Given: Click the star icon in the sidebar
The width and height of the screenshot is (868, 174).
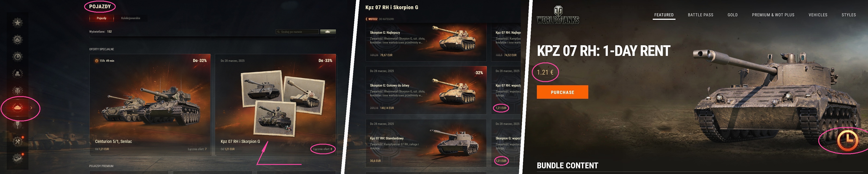Looking at the screenshot, I should (18, 23).
